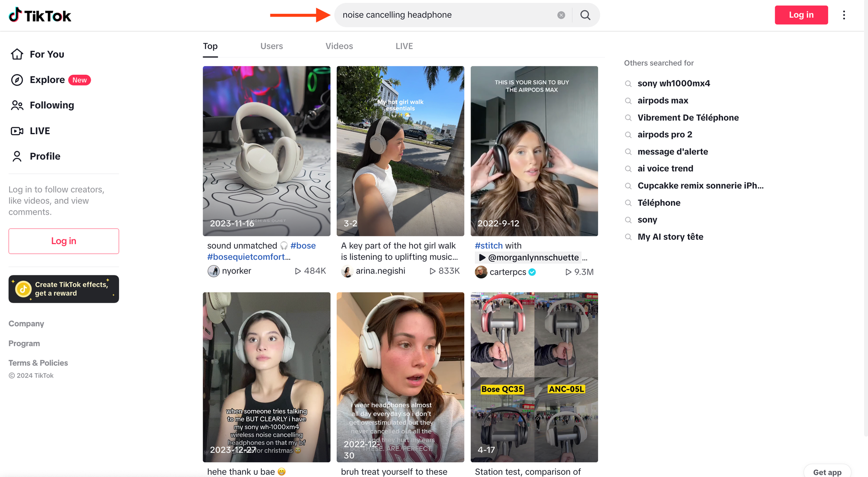Open the three-dot more options menu
Screen dimensions: 868x477
pyautogui.click(x=844, y=15)
